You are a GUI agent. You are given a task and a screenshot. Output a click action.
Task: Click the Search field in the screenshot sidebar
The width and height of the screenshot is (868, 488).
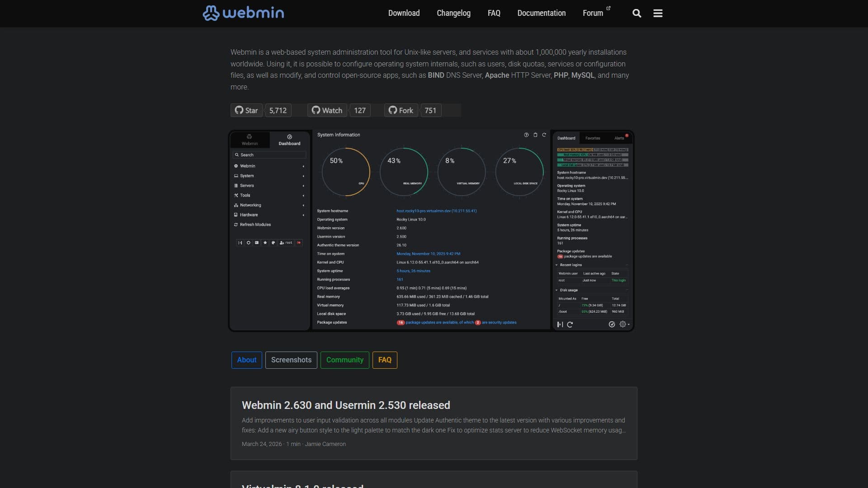[269, 155]
